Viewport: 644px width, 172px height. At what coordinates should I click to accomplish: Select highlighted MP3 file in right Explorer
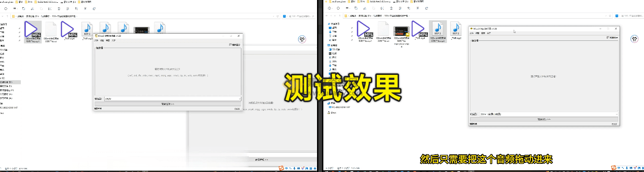click(x=437, y=32)
